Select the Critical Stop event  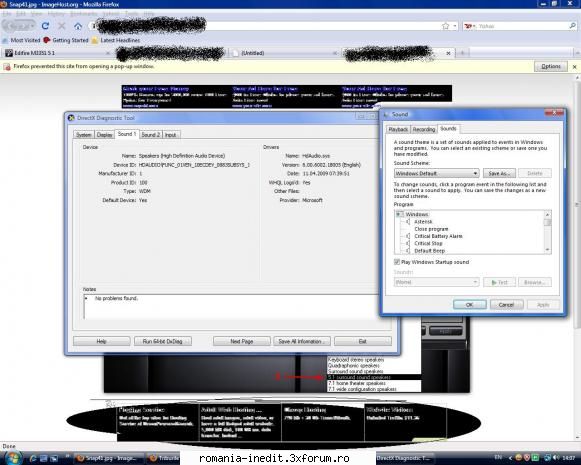[x=428, y=243]
